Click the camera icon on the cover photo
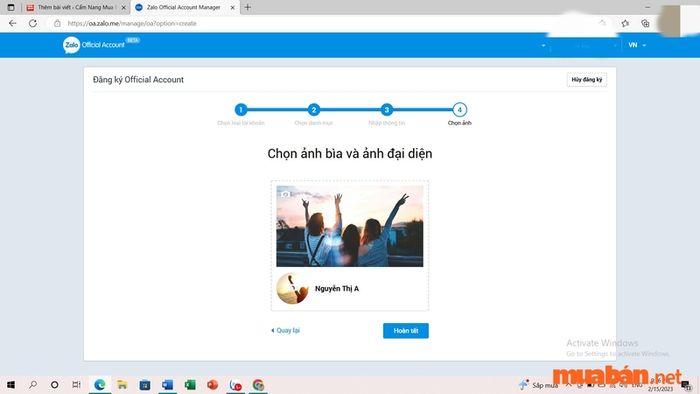700x394 pixels. [x=285, y=194]
